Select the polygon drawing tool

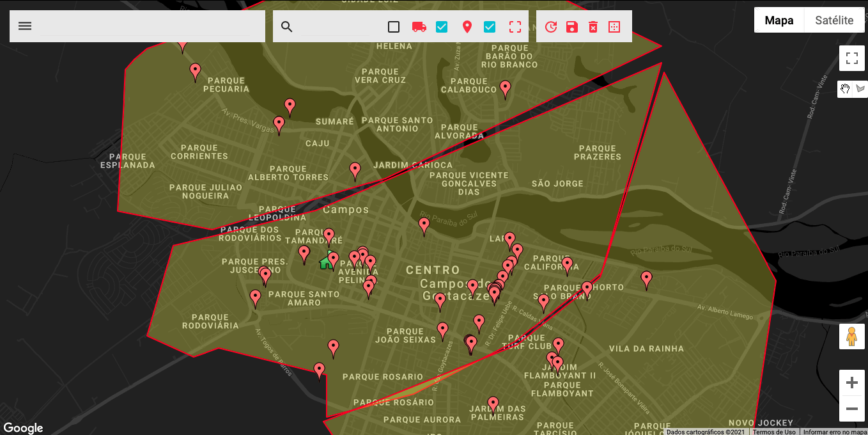(860, 89)
